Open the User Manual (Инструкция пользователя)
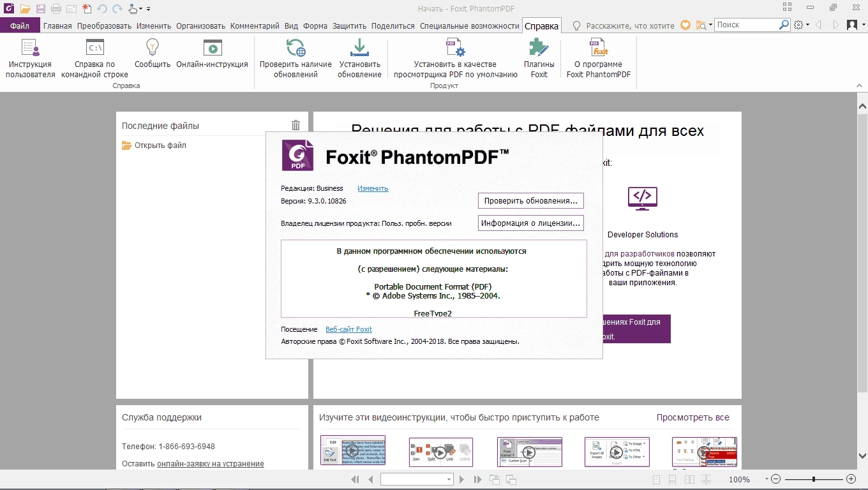This screenshot has height=490, width=868. pyautogui.click(x=31, y=58)
